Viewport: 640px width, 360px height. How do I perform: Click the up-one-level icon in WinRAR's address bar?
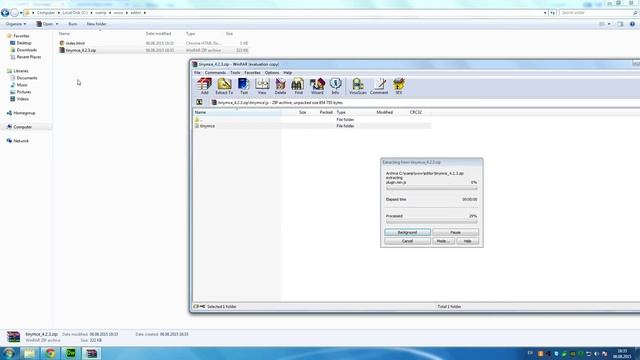(x=199, y=102)
